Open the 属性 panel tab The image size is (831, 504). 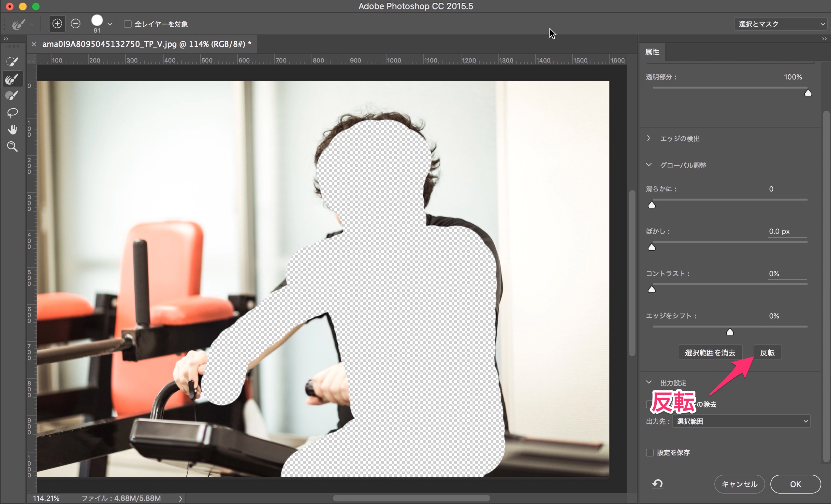click(x=652, y=52)
